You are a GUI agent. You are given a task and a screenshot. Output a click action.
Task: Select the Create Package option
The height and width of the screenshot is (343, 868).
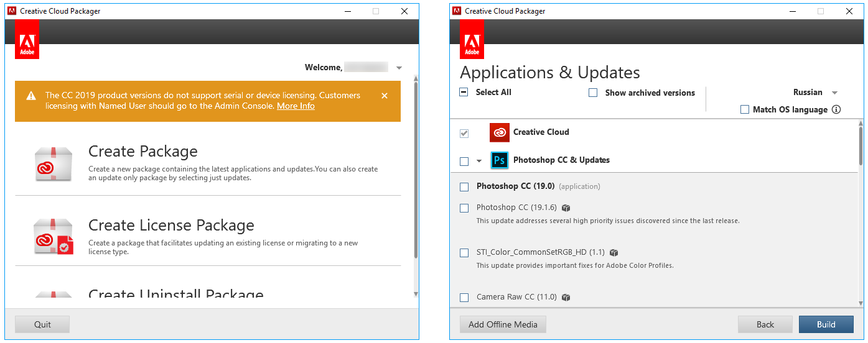(x=142, y=152)
